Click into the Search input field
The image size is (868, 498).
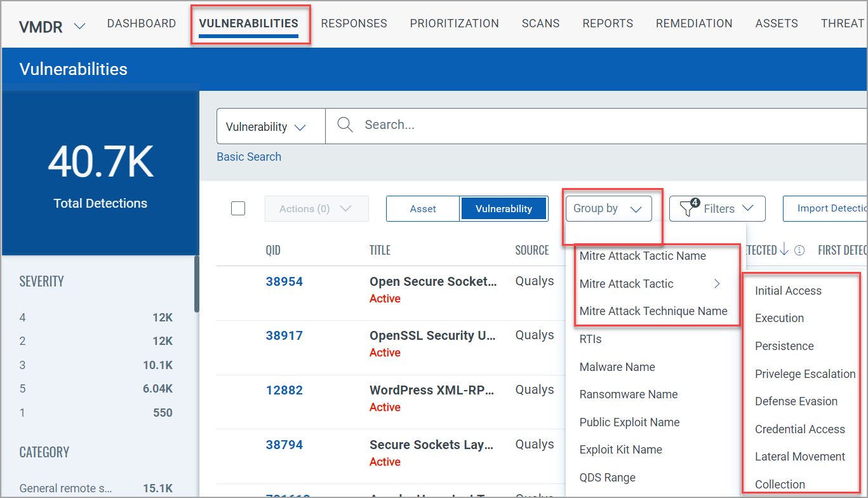[571, 125]
